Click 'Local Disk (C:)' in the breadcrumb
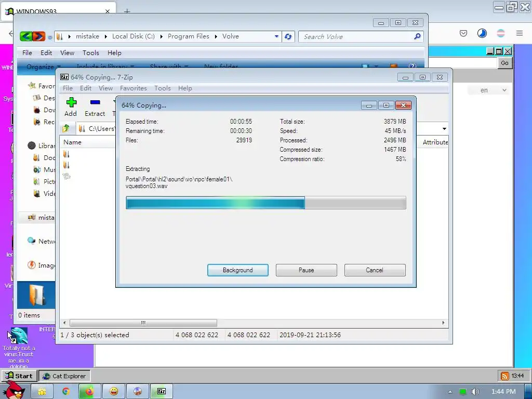Viewport: 532px width, 399px height. tap(134, 36)
